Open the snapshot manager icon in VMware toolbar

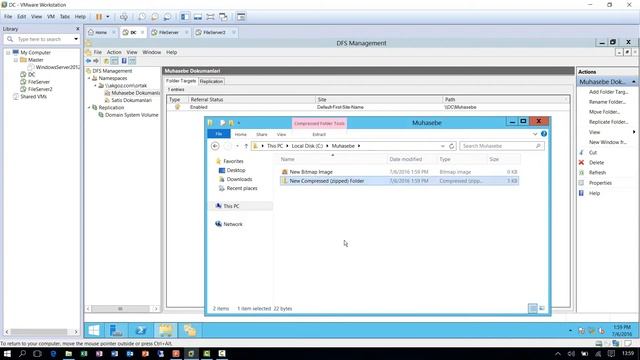167,17
